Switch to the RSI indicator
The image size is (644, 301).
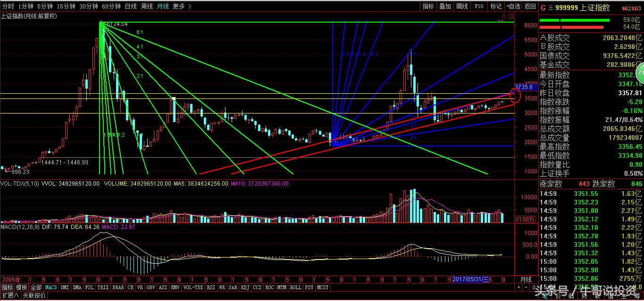tap(211, 287)
